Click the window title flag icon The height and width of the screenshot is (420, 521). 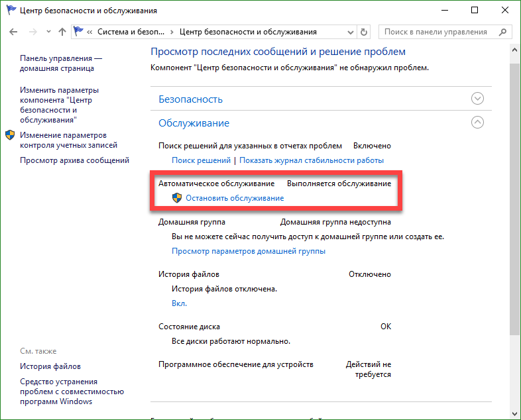tap(11, 11)
